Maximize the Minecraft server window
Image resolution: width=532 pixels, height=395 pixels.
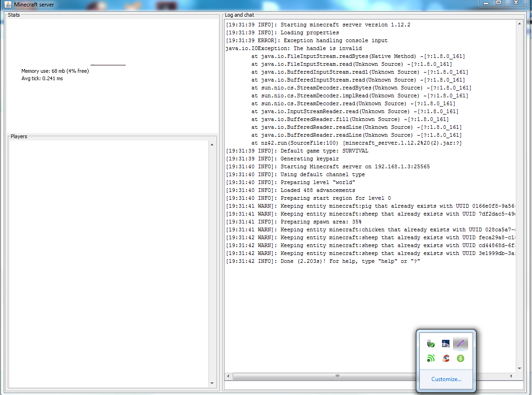click(499, 3)
